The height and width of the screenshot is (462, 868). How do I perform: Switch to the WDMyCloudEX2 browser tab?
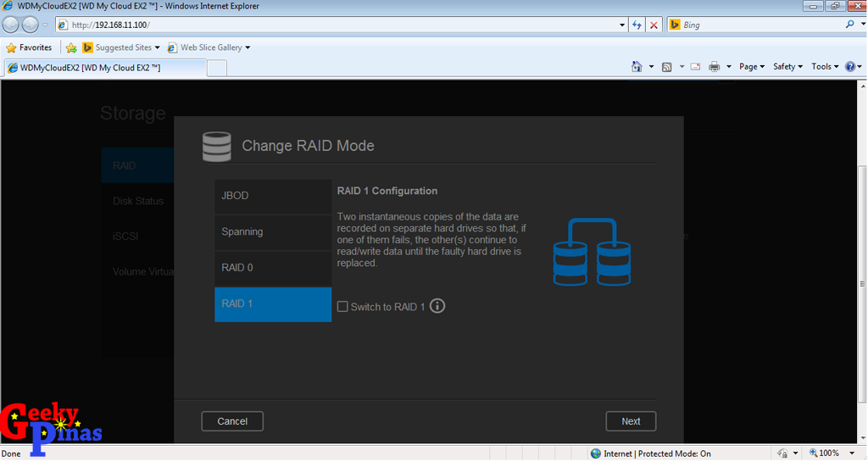point(105,68)
